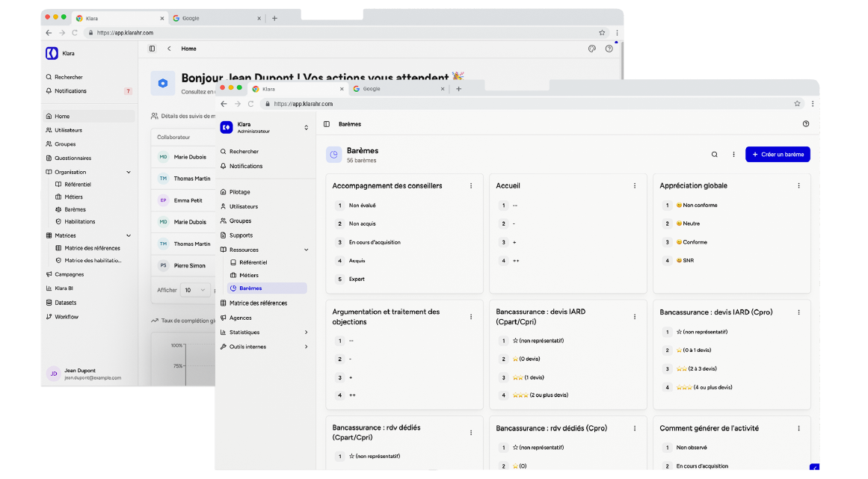This screenshot has height=479, width=868.
Task: Select Home in the back window sidebar
Action: click(x=88, y=116)
